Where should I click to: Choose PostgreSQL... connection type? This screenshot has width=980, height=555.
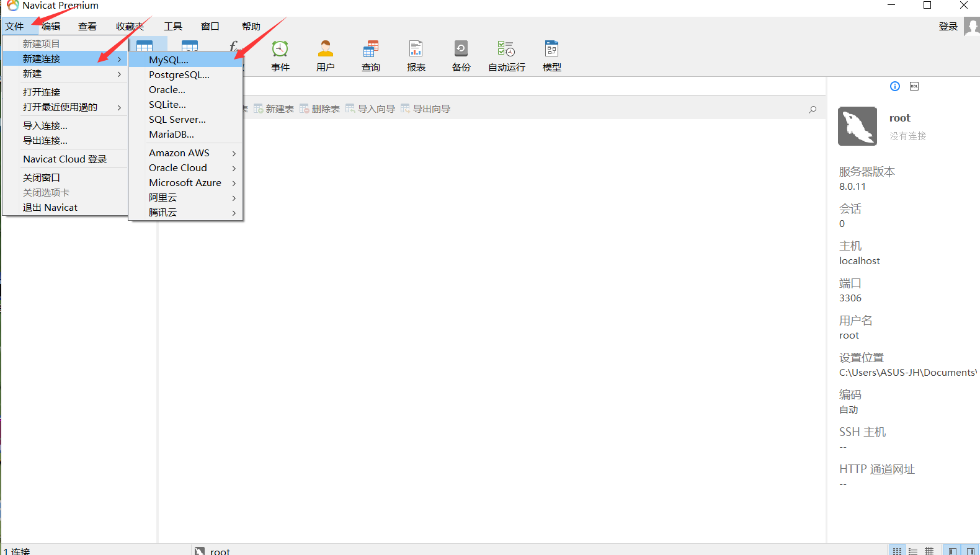click(185, 75)
